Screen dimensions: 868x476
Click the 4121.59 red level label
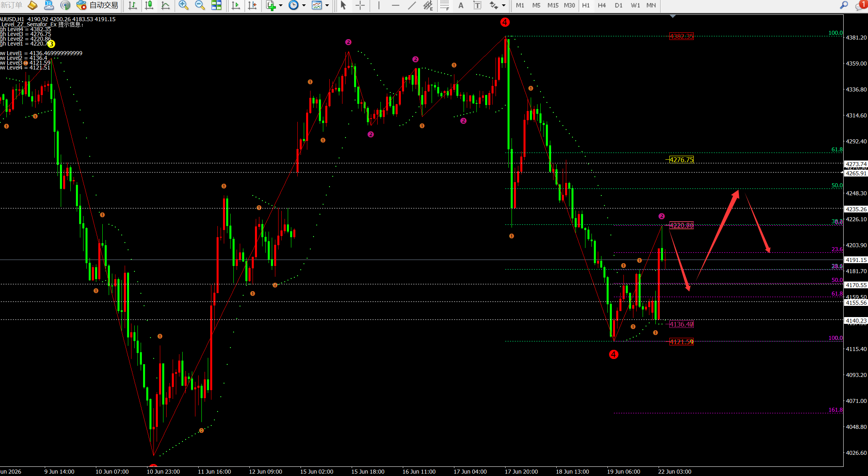pyautogui.click(x=682, y=342)
